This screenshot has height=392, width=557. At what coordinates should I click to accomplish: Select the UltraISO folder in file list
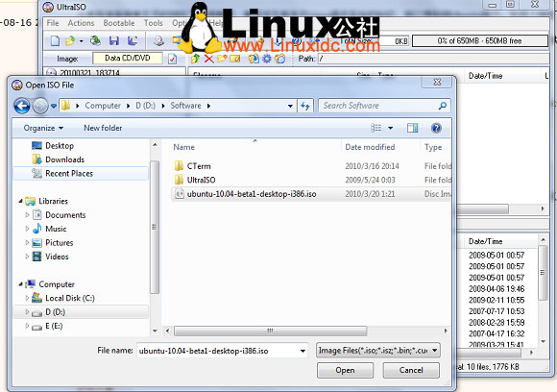point(201,181)
